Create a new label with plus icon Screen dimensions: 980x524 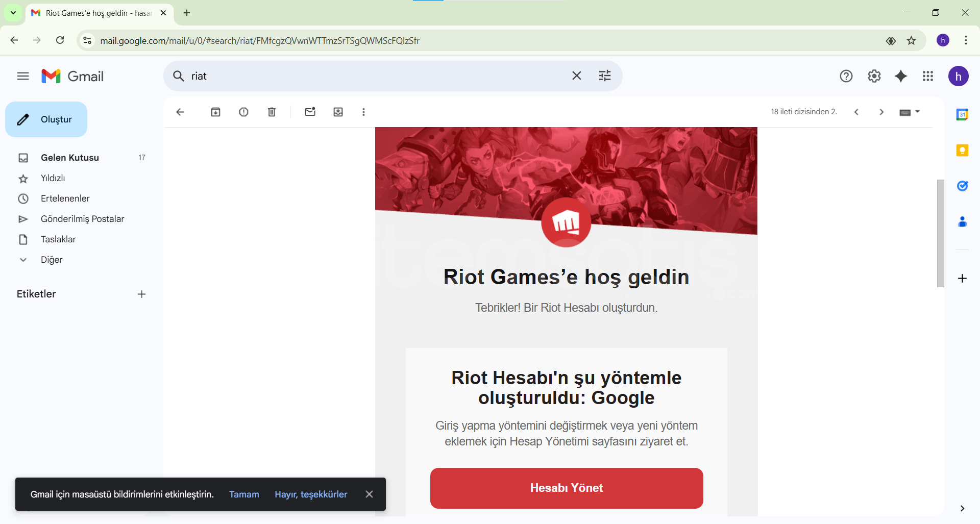pos(141,294)
